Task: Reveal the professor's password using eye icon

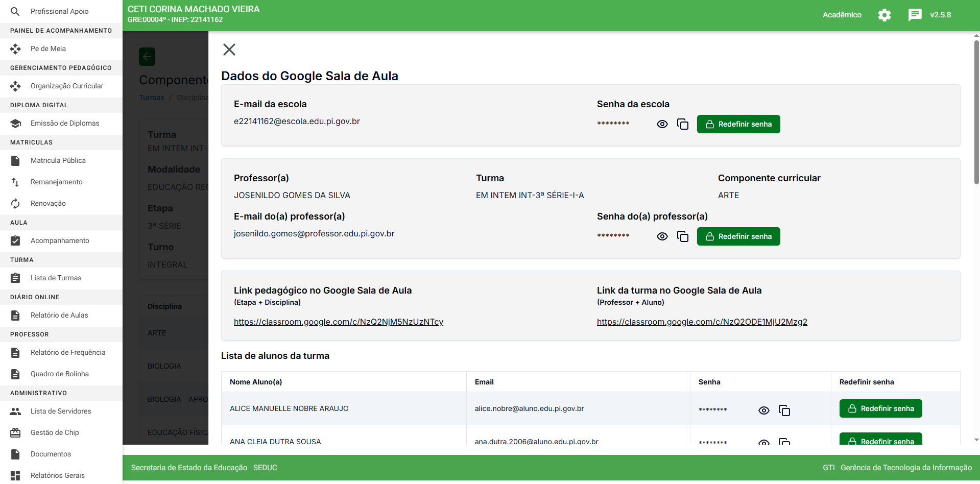Action: (x=662, y=236)
